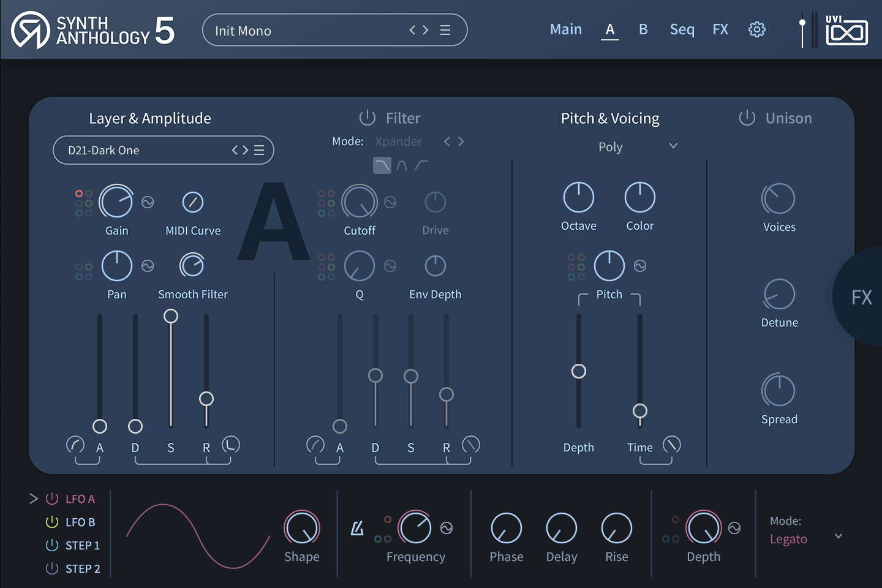Click the UVI logo icon
Viewport: 882px width, 588px height.
click(x=846, y=31)
